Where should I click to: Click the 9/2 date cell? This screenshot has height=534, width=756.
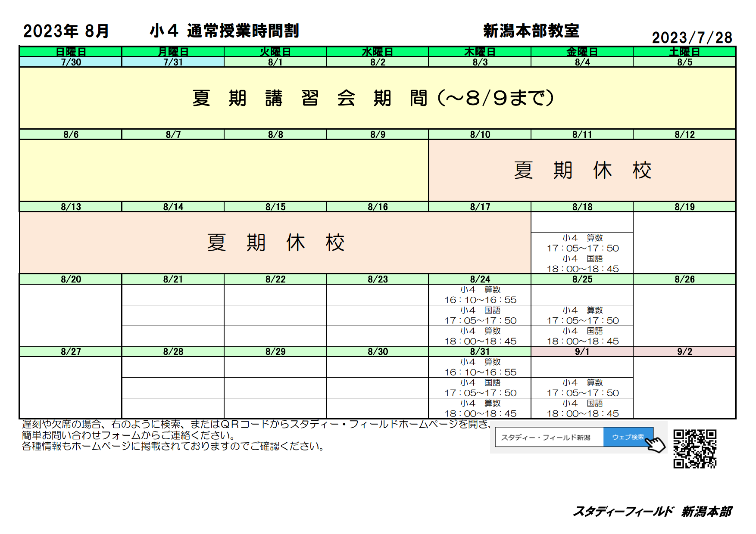(x=684, y=351)
